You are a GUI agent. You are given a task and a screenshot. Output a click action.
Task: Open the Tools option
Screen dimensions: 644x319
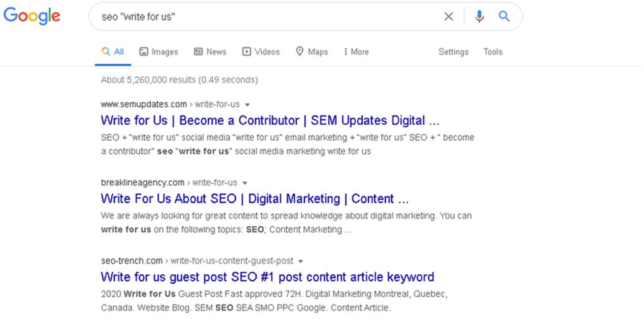[493, 52]
